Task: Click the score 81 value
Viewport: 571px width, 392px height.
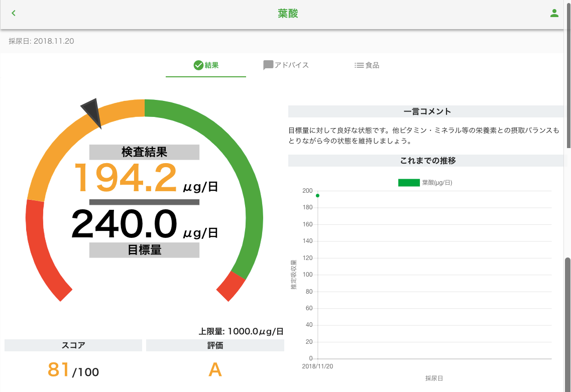Action: point(59,370)
